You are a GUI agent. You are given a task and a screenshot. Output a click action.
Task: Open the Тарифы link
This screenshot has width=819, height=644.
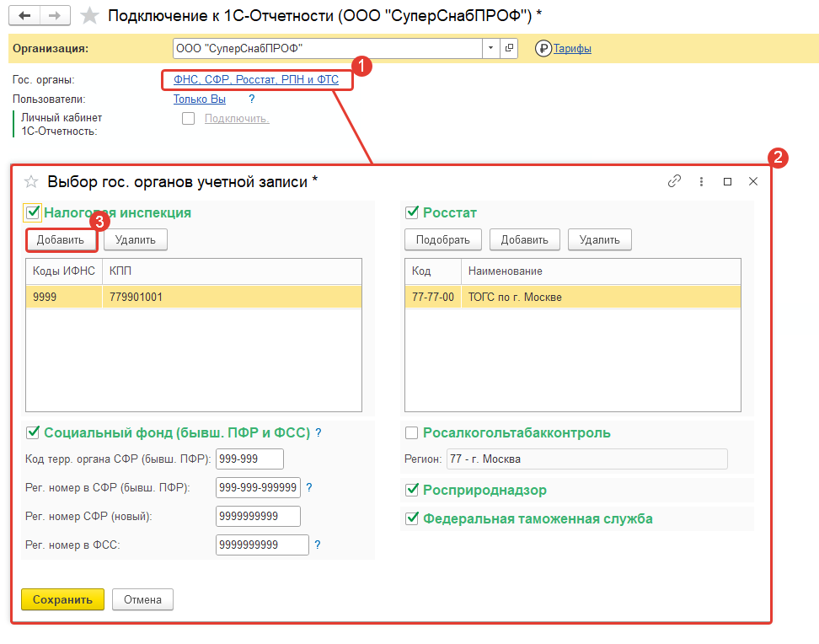click(x=572, y=49)
